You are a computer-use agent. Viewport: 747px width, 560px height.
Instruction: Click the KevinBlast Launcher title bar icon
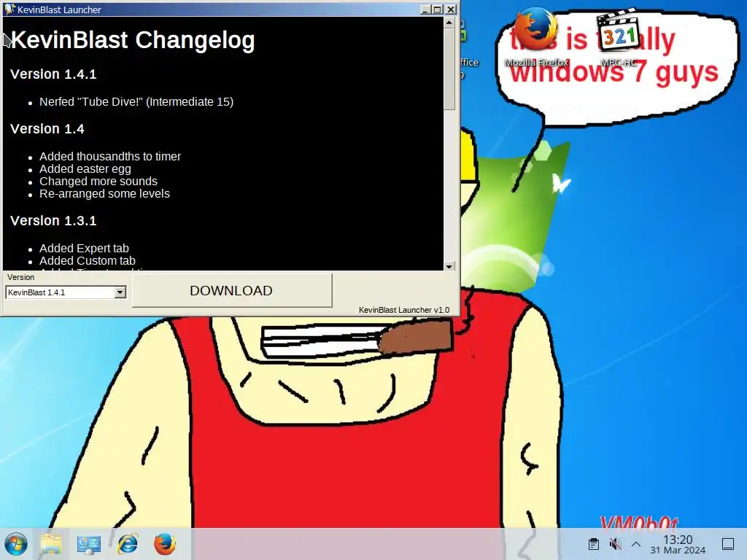tap(9, 9)
